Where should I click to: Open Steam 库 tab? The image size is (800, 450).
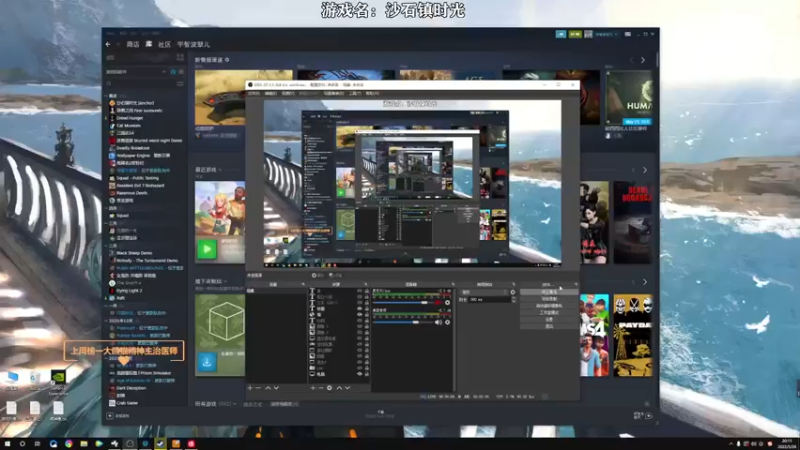point(148,44)
